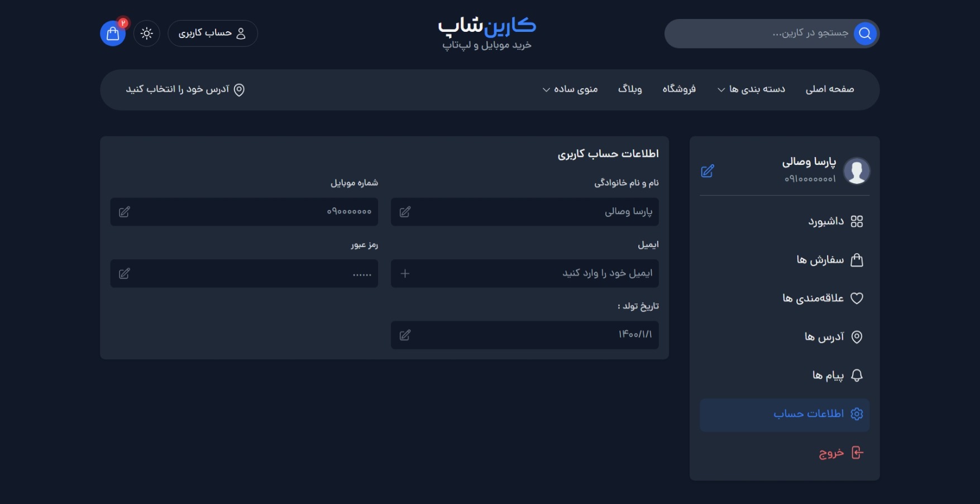Click the ایمیل label above email field
This screenshot has height=504, width=980.
click(648, 244)
